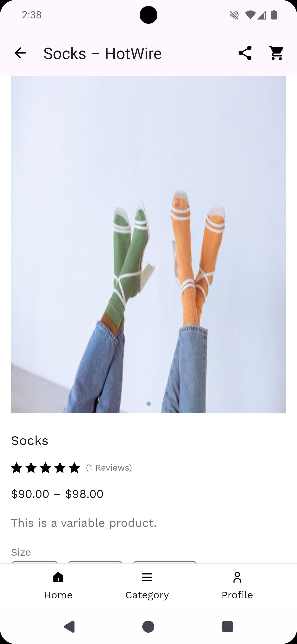297x644 pixels.
Task: Tap the Socks product name
Action: click(x=29, y=440)
